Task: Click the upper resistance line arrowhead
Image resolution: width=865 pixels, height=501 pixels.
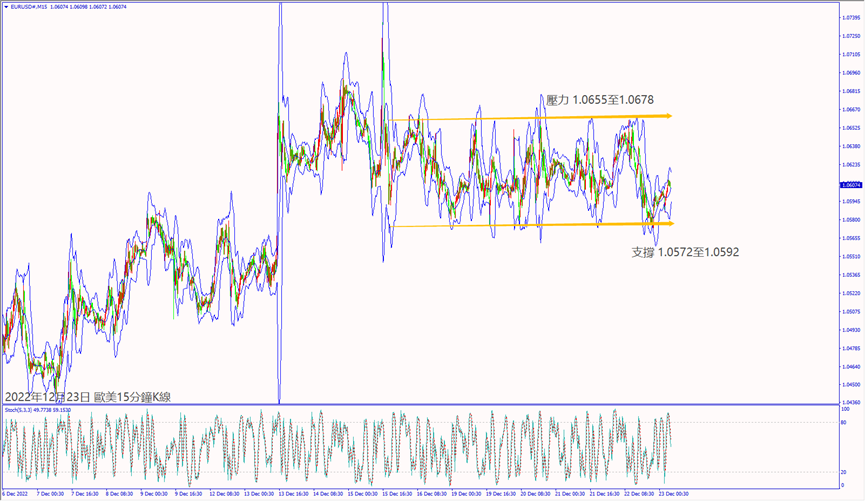Action: click(666, 116)
